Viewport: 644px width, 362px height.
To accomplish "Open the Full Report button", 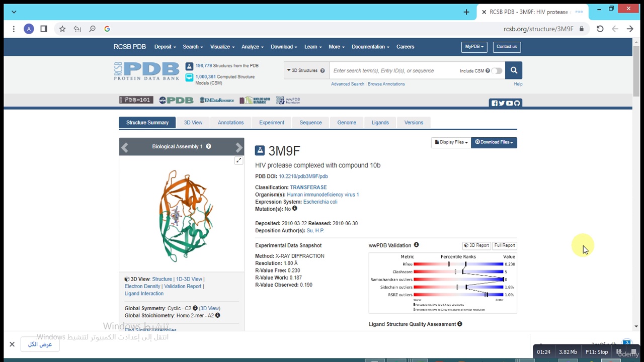I will (x=505, y=245).
